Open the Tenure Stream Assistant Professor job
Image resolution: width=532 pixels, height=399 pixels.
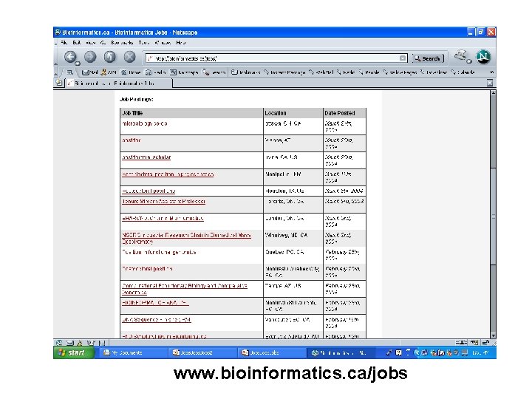tap(163, 201)
